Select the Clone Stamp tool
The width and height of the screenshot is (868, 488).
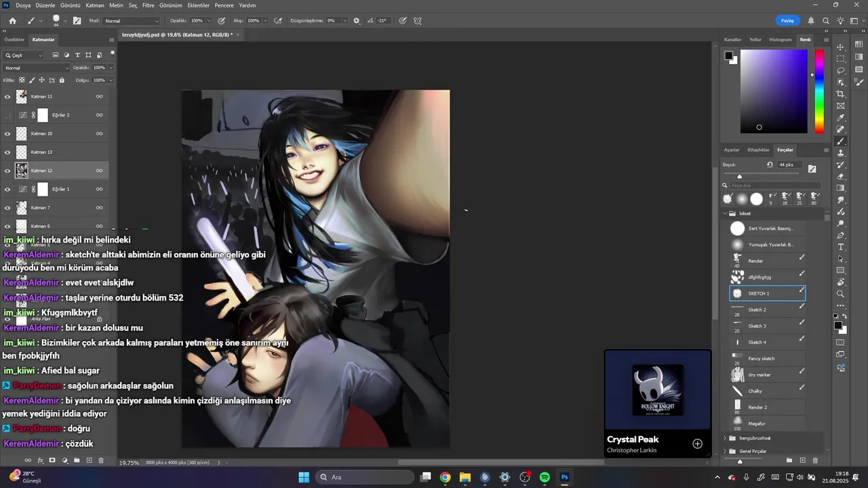841,153
